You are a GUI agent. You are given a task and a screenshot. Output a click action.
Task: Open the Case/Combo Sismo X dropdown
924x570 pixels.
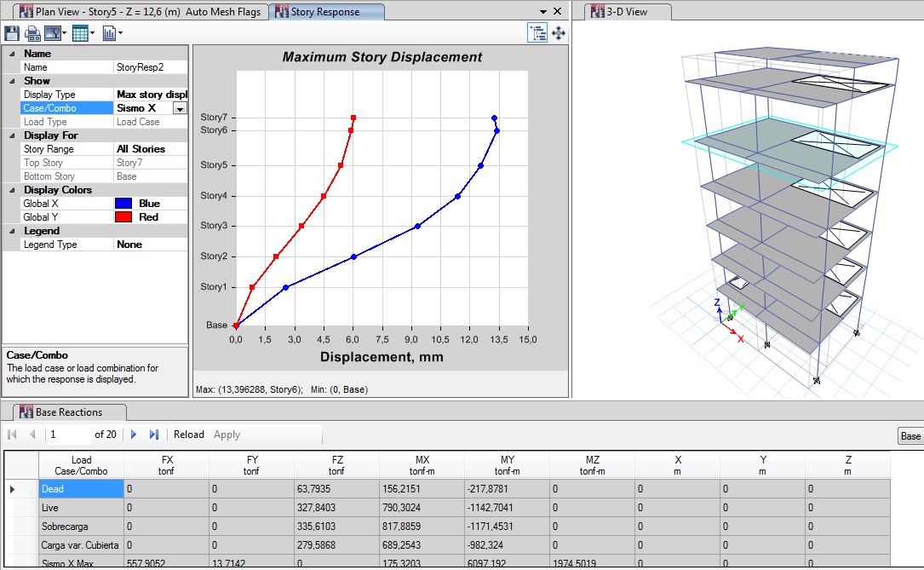tap(180, 108)
